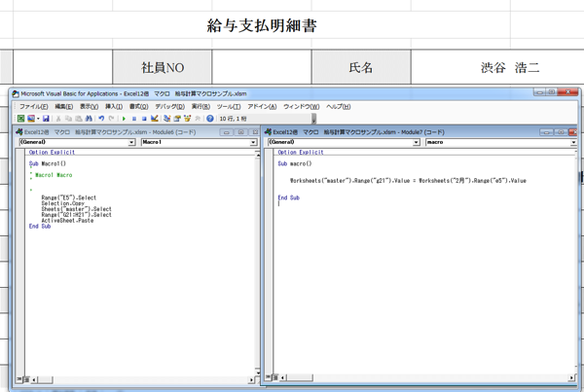Undo the last edit
This screenshot has height=392, width=584.
pyautogui.click(x=101, y=119)
